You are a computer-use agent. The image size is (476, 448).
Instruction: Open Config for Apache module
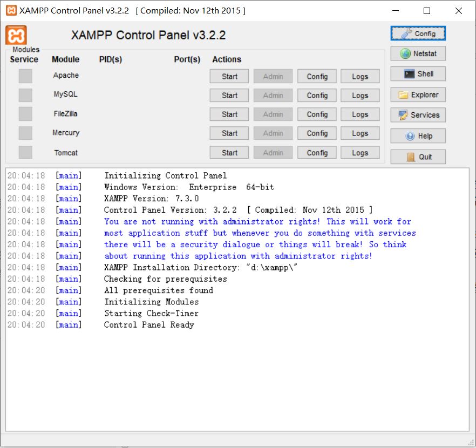[x=317, y=76]
